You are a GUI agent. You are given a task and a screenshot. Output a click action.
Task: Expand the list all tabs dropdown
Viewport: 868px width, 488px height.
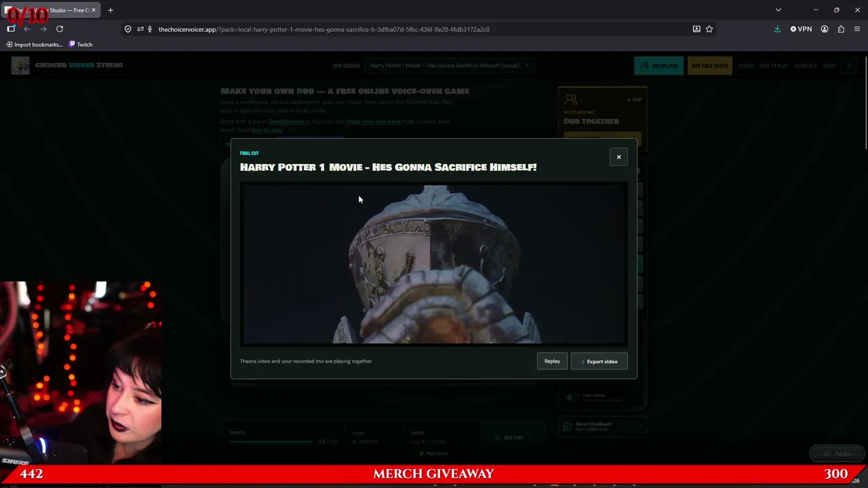(x=778, y=10)
